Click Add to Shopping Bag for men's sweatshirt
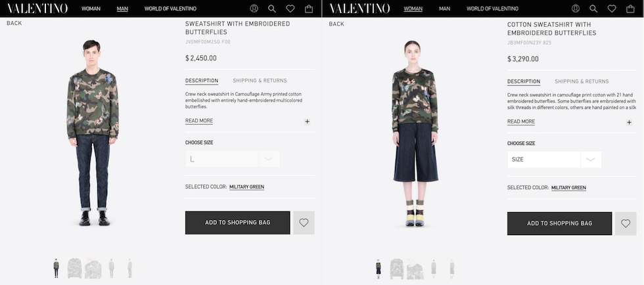This screenshot has width=644, height=285. point(237,223)
